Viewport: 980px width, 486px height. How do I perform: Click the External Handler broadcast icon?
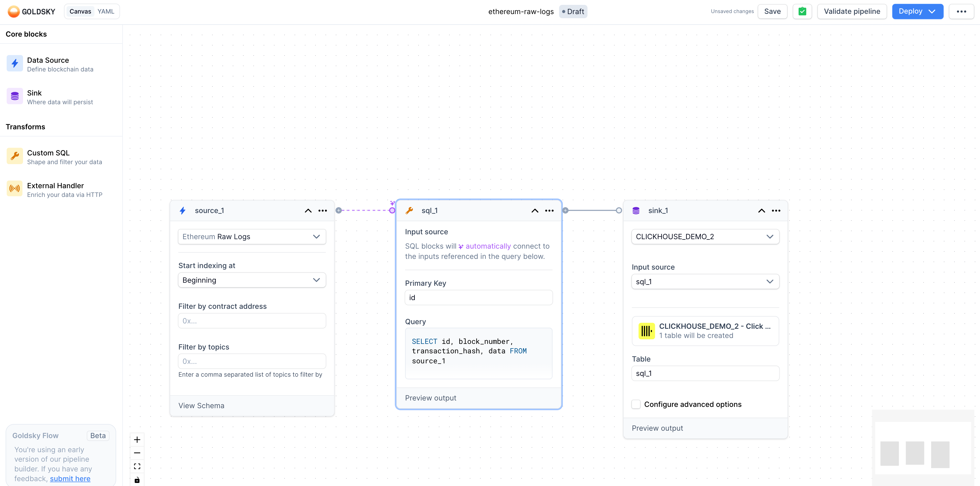pos(14,189)
